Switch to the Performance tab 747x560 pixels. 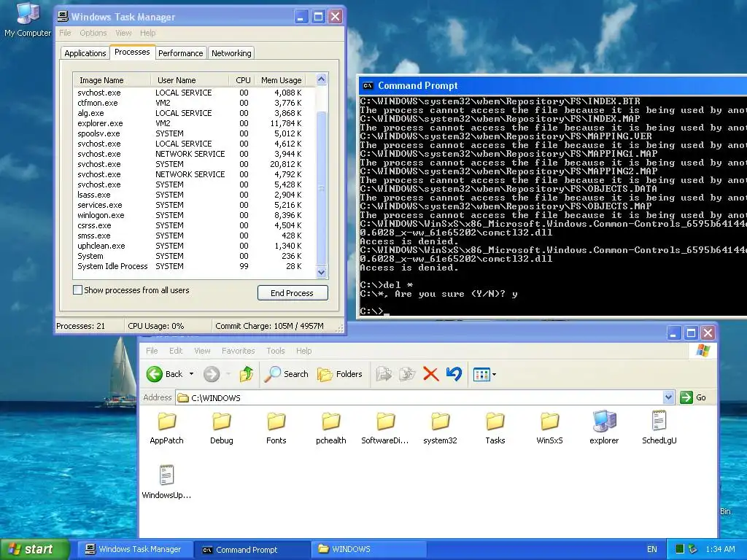(181, 52)
